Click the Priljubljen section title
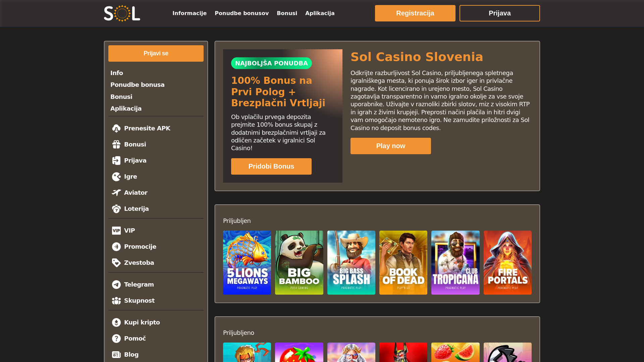 point(237,221)
